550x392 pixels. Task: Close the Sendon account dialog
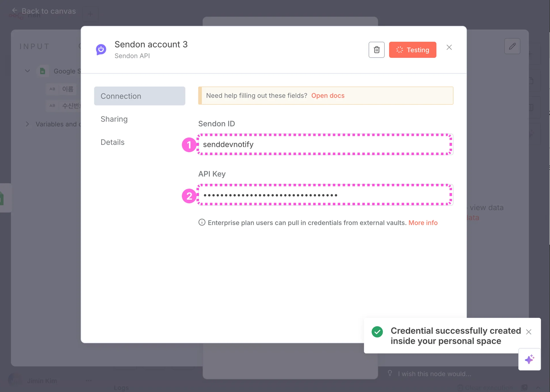coord(449,48)
